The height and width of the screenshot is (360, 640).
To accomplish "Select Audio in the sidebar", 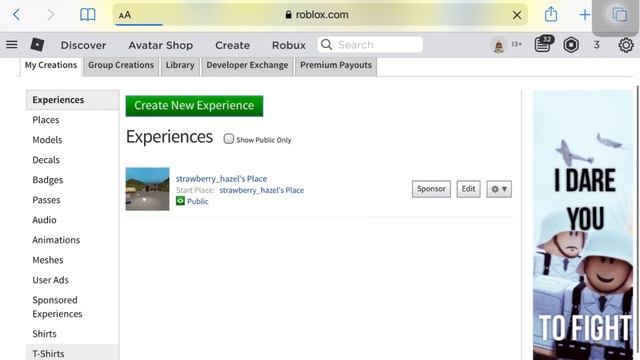I will click(44, 220).
